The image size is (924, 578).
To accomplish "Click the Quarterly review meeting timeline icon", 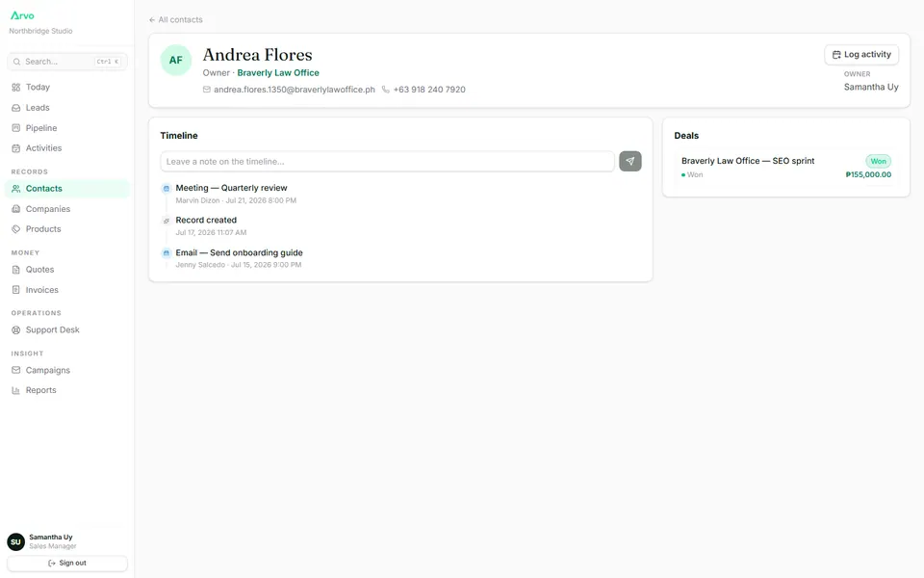I will [167, 188].
